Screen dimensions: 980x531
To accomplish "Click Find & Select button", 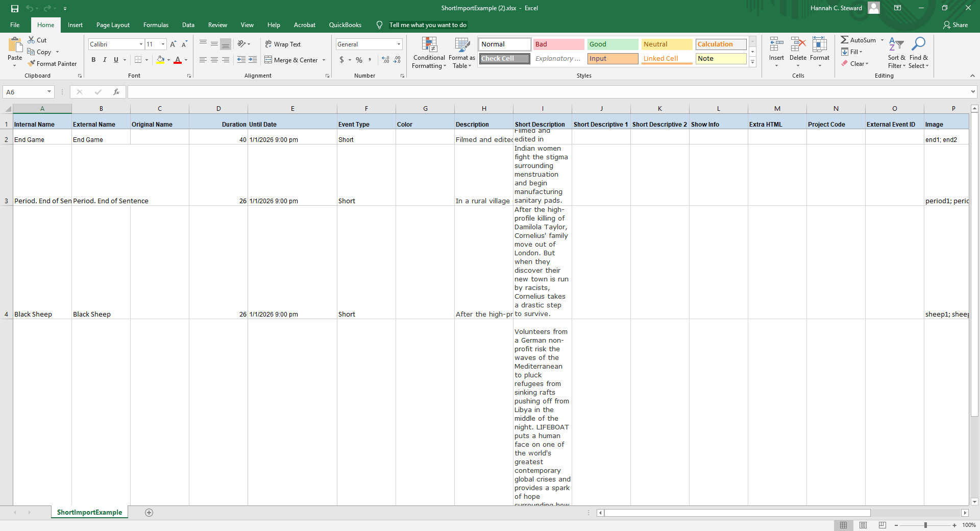I will 918,53.
